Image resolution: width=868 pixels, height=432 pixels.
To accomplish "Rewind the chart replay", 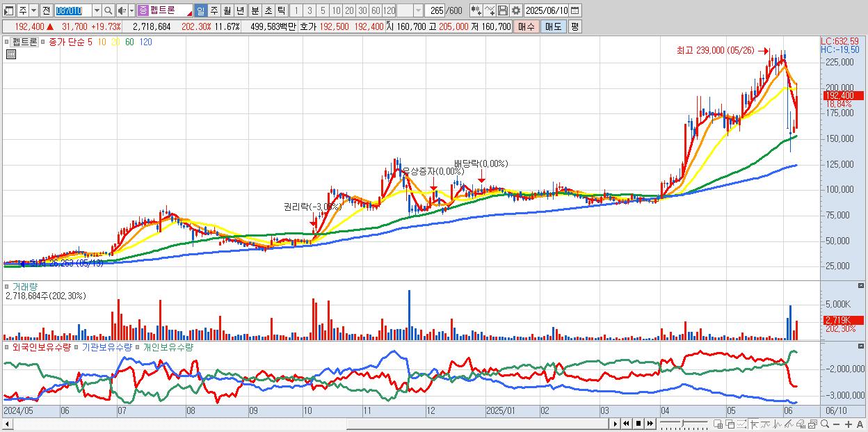I will click(x=626, y=424).
